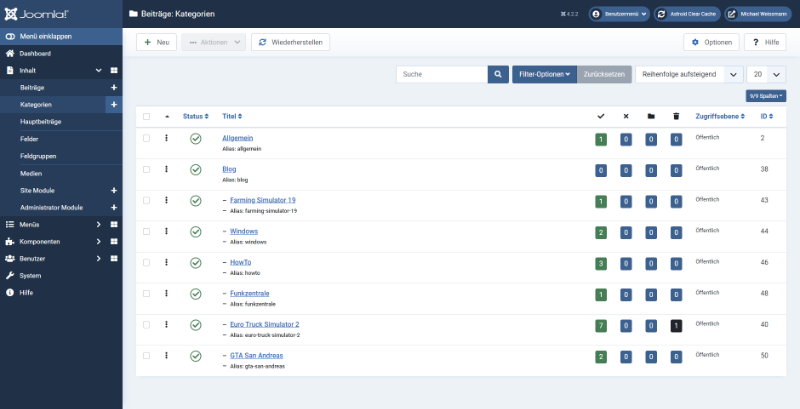Click into the Suche search field
800x409 pixels.
click(x=442, y=74)
